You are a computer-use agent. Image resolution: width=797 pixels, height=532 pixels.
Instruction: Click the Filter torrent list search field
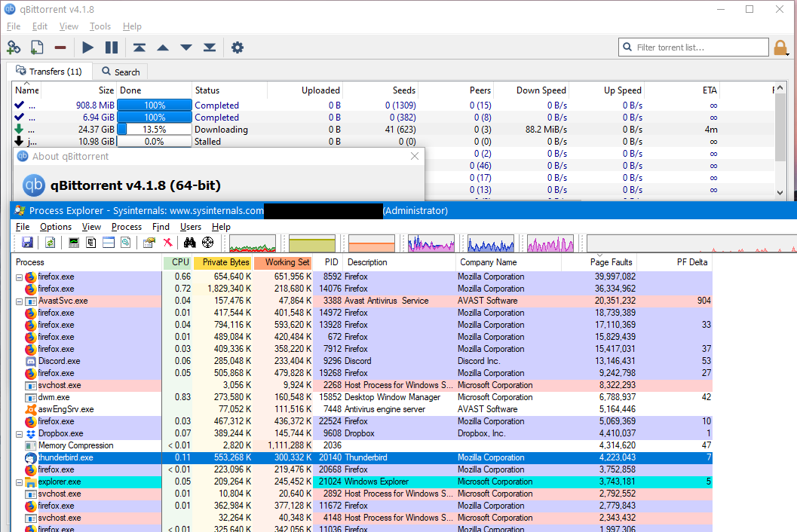click(693, 47)
